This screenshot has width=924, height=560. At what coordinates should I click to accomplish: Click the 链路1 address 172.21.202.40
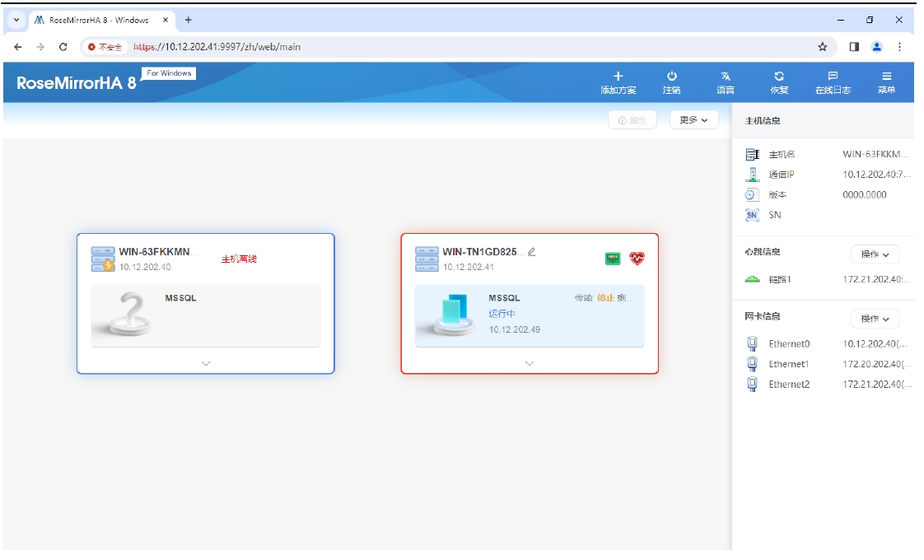(877, 279)
